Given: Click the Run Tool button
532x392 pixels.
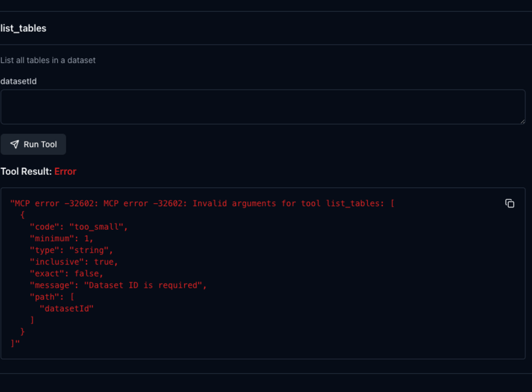Looking at the screenshot, I should click(x=33, y=144).
